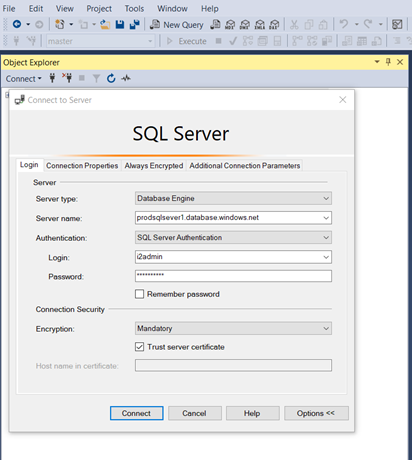Open Object Explorer window position dropdown arrow
This screenshot has height=460, width=412.
point(377,62)
